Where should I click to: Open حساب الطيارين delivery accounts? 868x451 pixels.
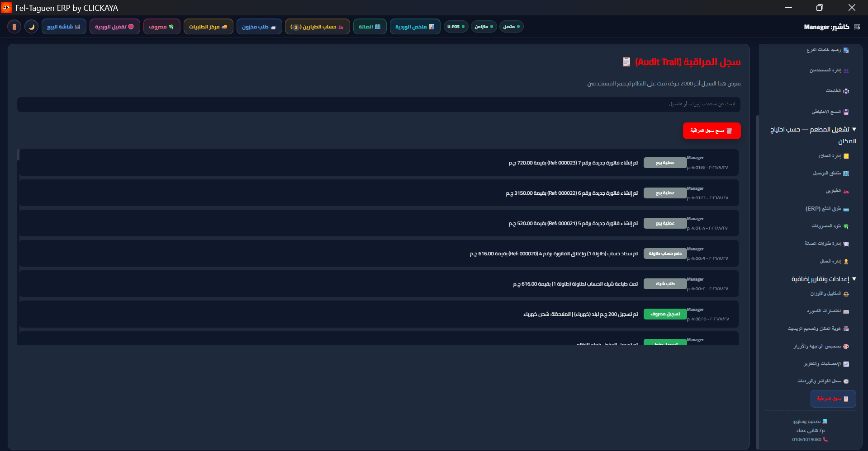[317, 27]
